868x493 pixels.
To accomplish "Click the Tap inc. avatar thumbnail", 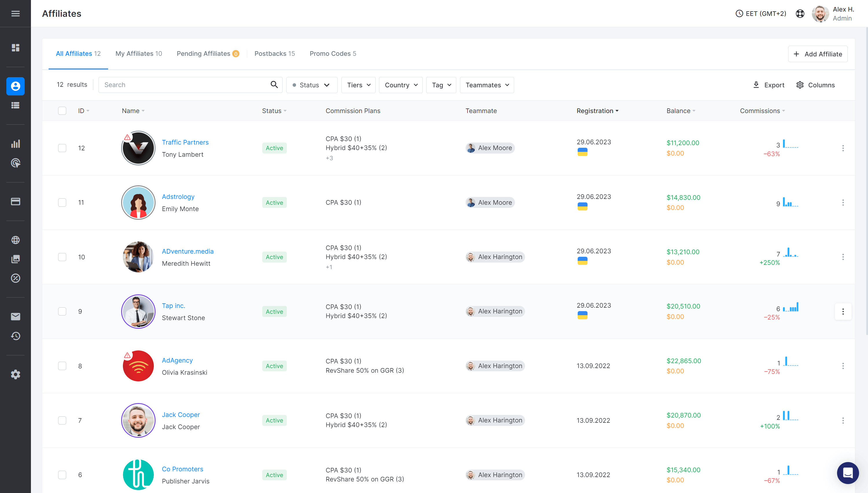I will (138, 311).
